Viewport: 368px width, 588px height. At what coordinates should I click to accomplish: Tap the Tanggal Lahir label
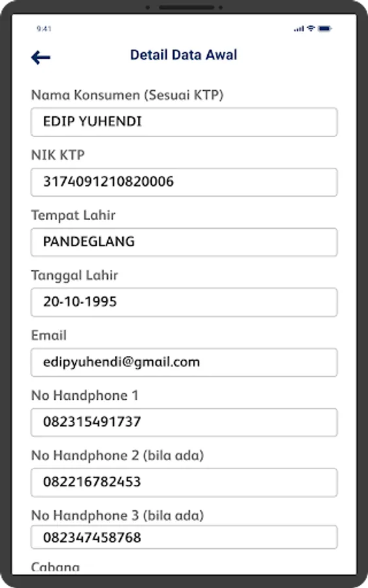[75, 276]
